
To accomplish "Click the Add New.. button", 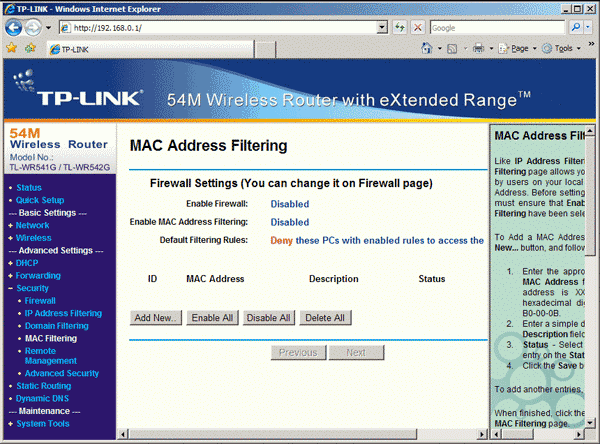I will point(156,318).
